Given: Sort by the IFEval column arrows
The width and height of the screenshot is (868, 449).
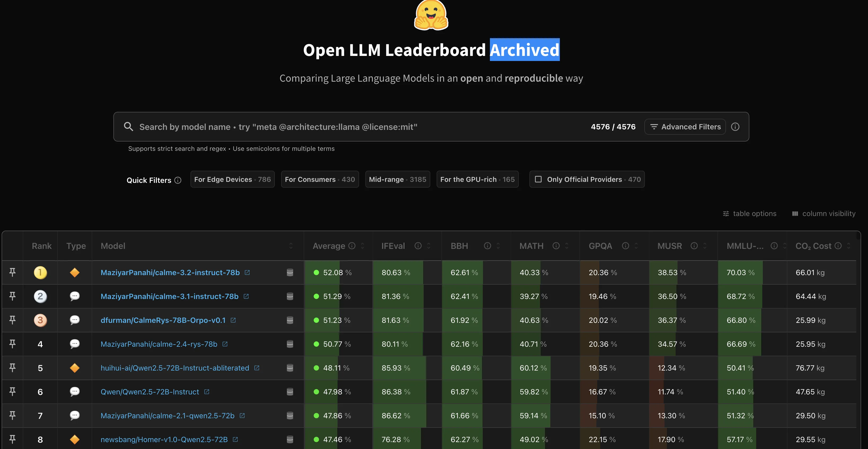Looking at the screenshot, I should coord(429,246).
